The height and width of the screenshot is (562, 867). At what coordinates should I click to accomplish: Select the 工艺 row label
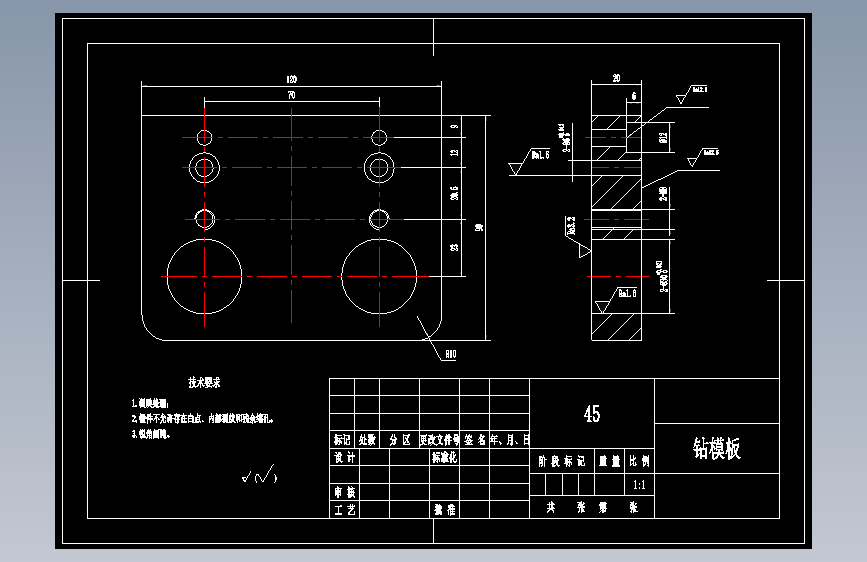click(344, 509)
